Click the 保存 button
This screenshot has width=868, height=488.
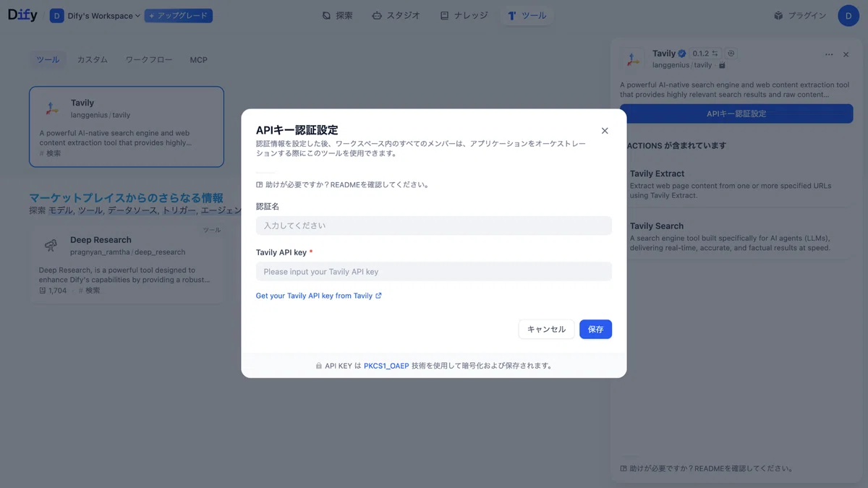(595, 329)
